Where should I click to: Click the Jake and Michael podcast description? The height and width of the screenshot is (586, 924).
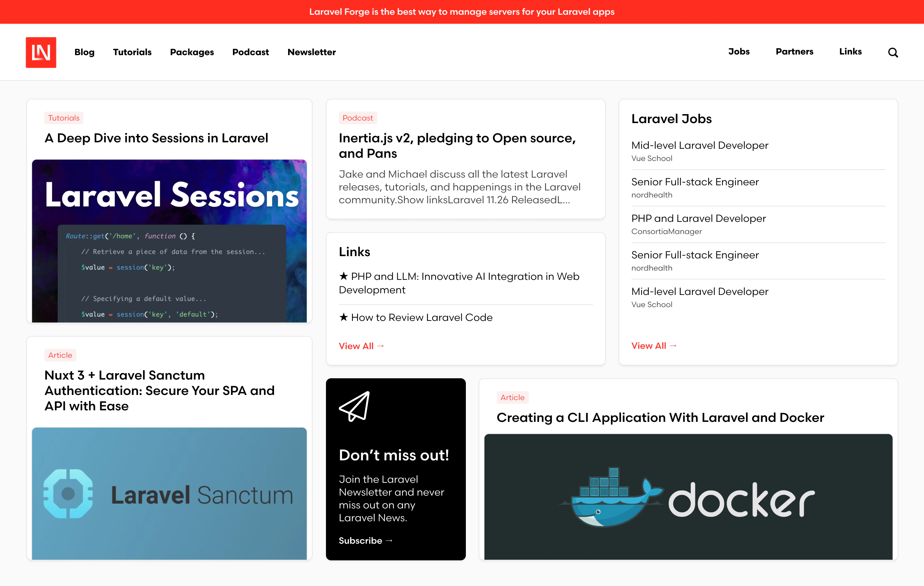(460, 187)
